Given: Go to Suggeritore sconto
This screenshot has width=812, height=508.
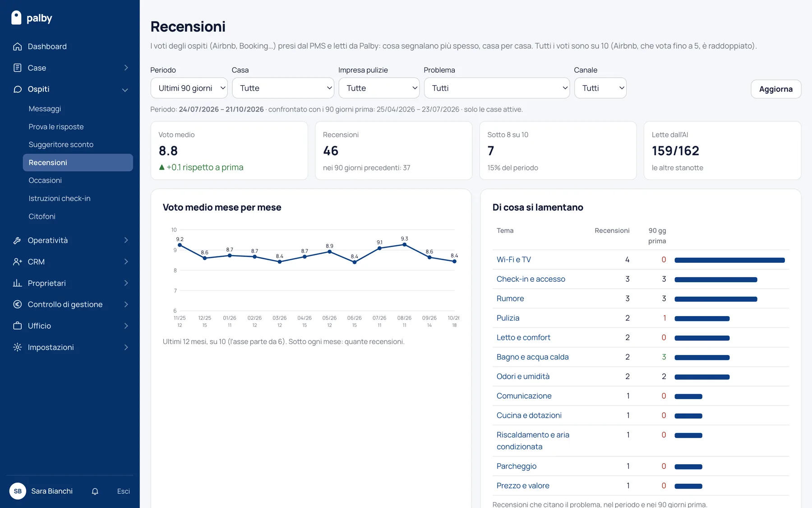Looking at the screenshot, I should [61, 144].
